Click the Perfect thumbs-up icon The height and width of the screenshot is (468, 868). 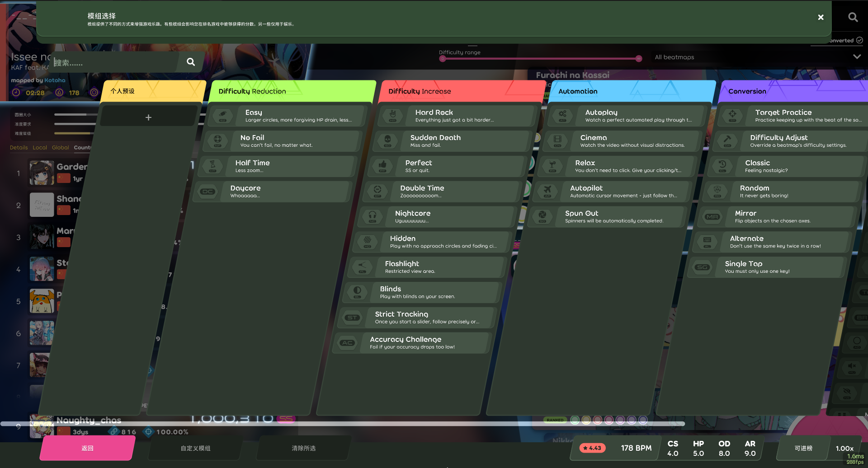click(x=382, y=166)
